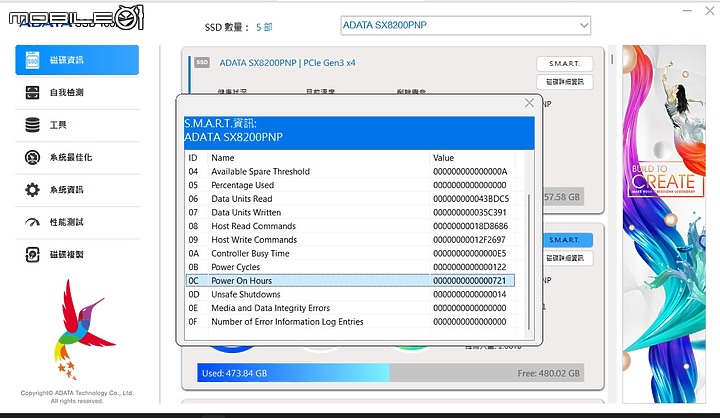Click value 0000000000000721
Viewport: 720px width, 418px height.
(469, 281)
